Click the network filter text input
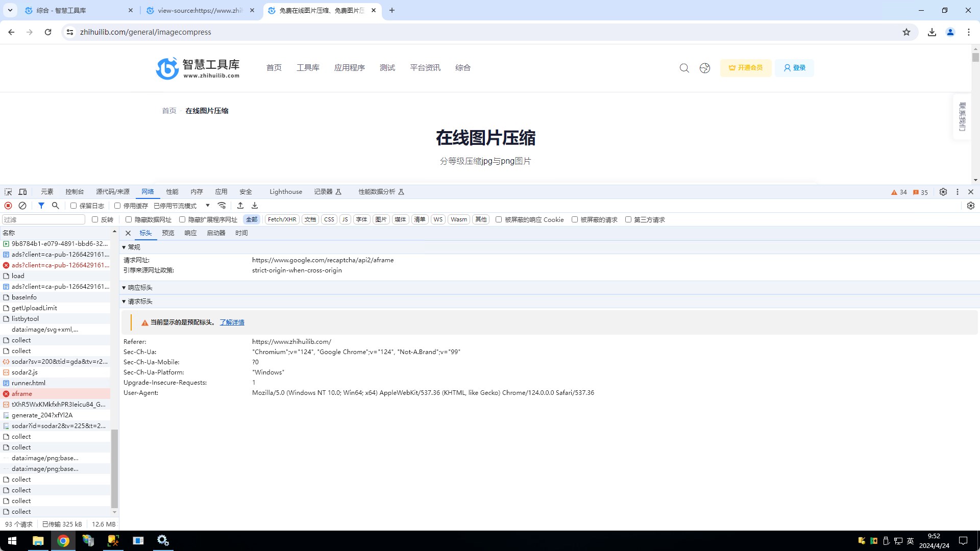The width and height of the screenshot is (980, 551). coord(43,219)
